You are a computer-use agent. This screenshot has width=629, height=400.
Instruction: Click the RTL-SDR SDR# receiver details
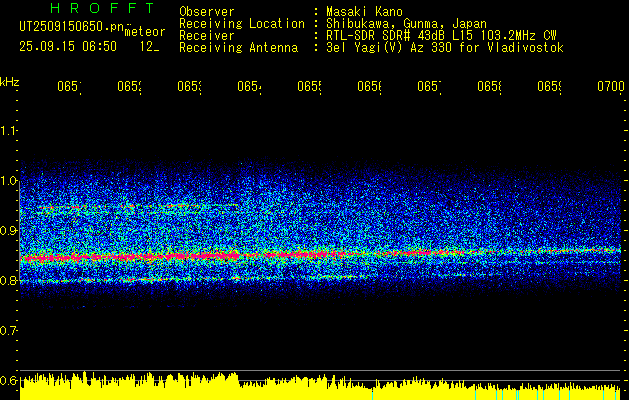click(x=441, y=36)
